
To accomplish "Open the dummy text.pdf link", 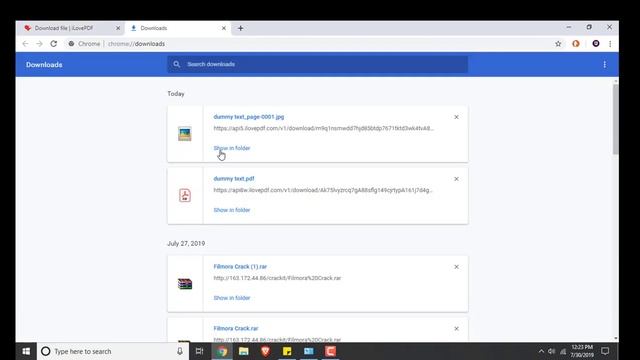I will pos(234,179).
